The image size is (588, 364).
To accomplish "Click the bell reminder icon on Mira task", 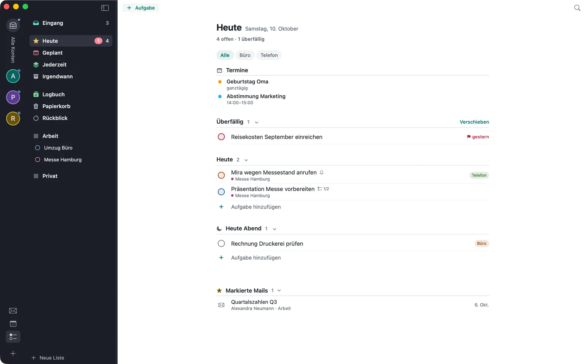I will [322, 172].
